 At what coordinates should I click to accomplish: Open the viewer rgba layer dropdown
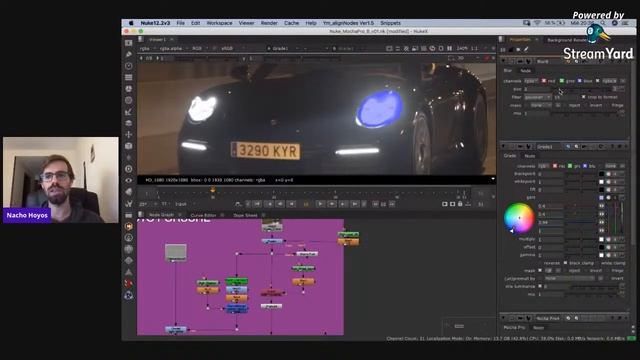pyautogui.click(x=147, y=48)
